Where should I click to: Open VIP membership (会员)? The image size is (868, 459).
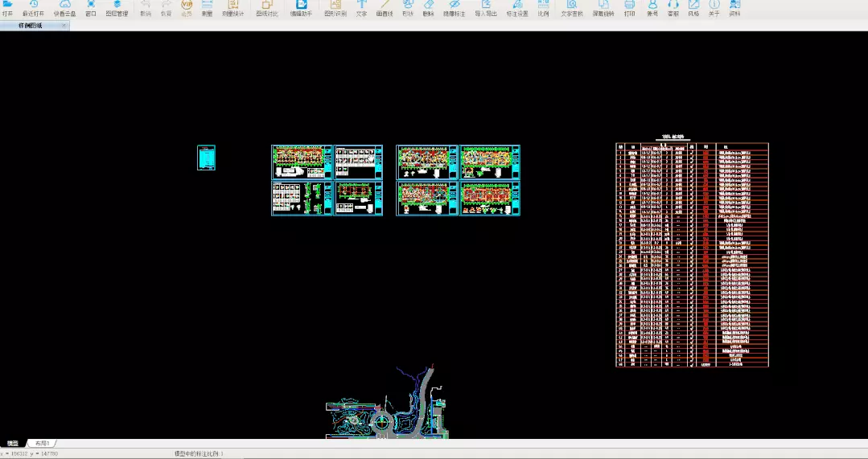pyautogui.click(x=187, y=8)
